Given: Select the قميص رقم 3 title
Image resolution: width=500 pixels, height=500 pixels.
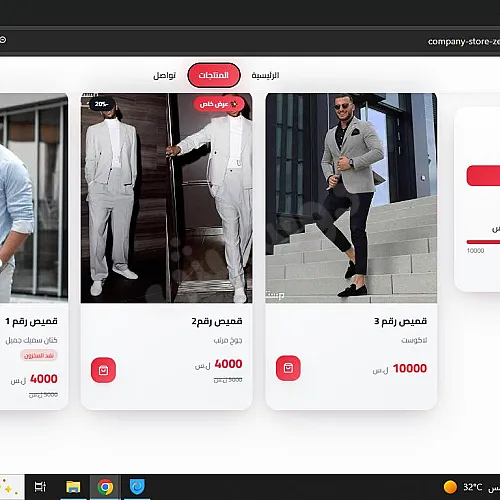Looking at the screenshot, I should [400, 321].
